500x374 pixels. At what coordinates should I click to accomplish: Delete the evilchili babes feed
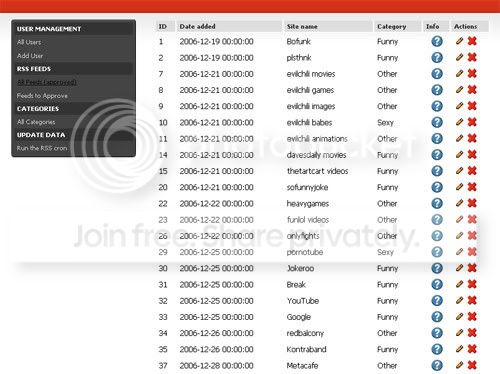[472, 122]
